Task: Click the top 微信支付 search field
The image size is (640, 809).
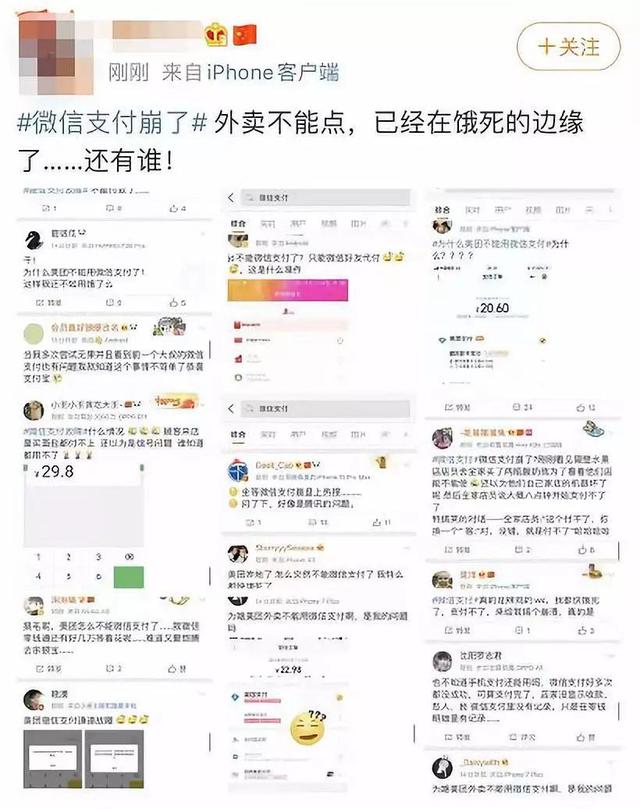Action: [x=326, y=198]
